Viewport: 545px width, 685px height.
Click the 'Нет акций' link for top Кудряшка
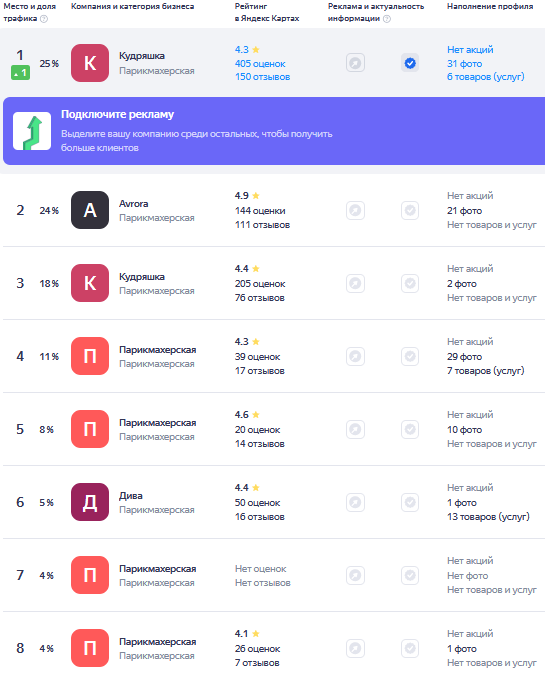[470, 50]
